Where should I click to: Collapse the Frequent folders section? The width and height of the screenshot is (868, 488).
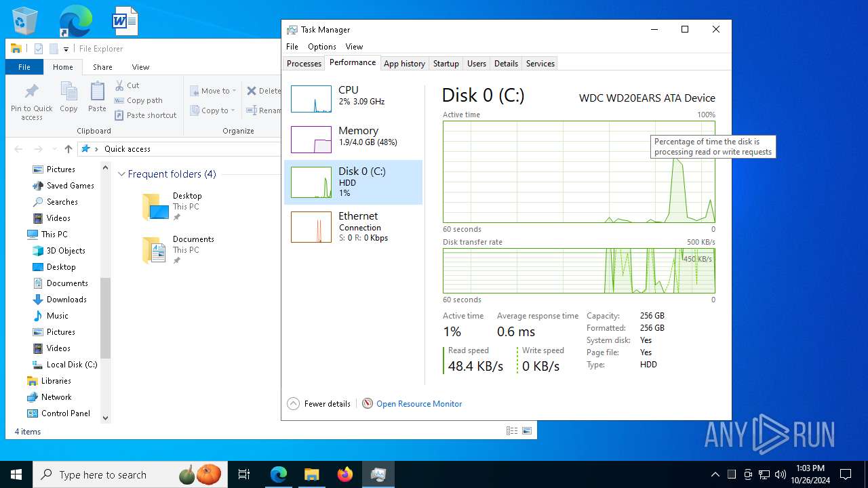coord(122,174)
